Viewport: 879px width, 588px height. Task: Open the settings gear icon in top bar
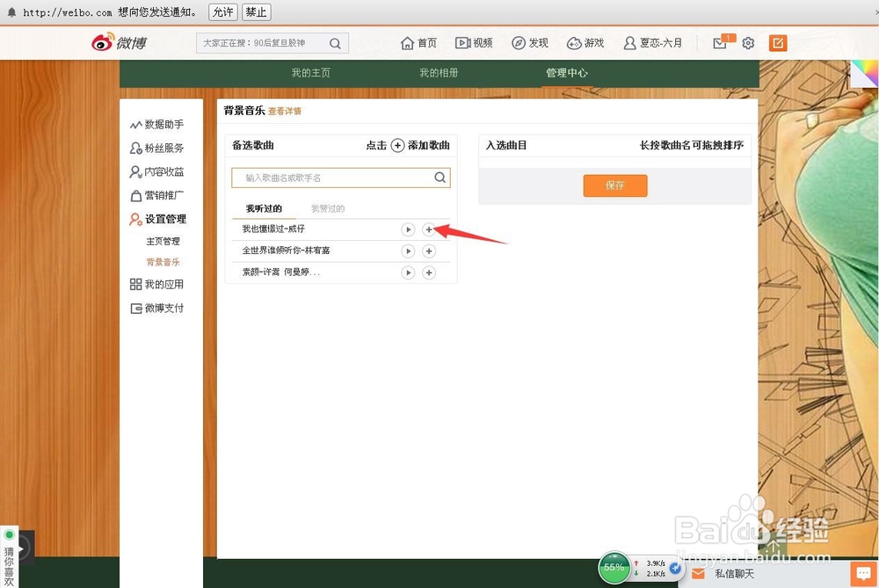coord(748,42)
